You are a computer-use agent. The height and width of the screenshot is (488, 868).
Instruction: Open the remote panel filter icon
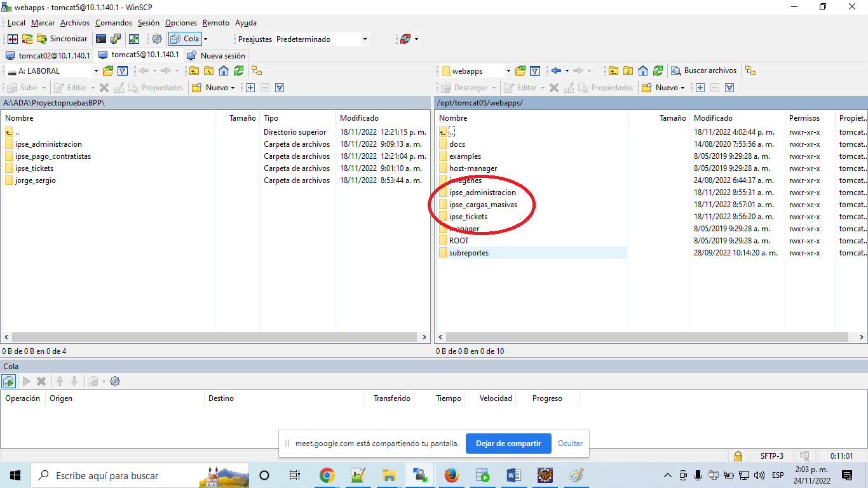(535, 71)
